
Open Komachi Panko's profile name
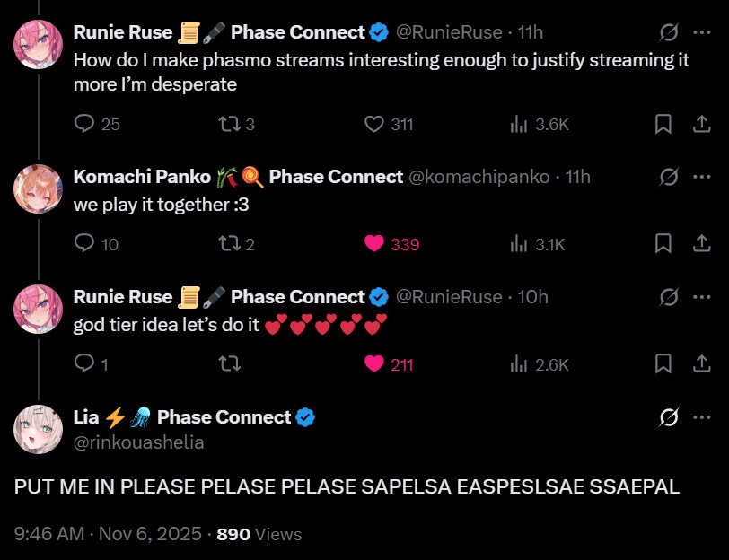142,177
